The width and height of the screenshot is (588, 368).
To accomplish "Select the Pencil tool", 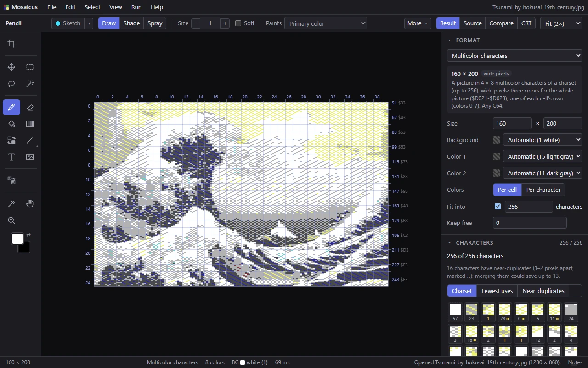I will coord(11,107).
